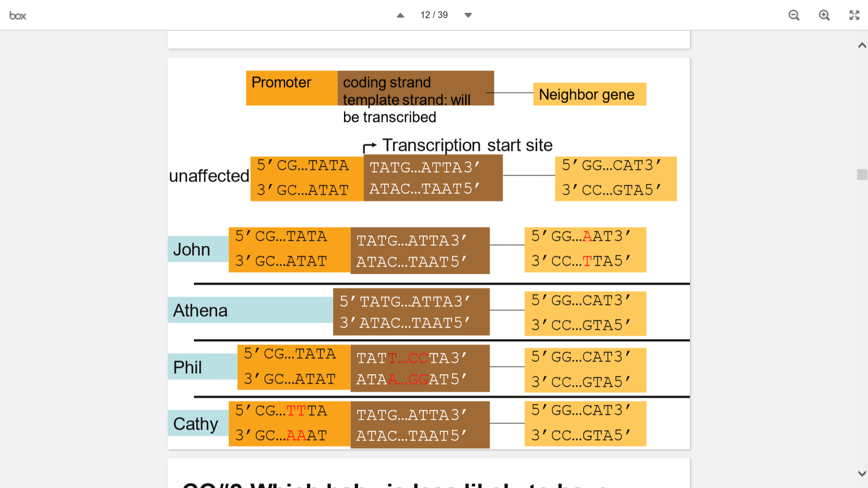Screen dimensions: 868x488
Task: Click the Box logo
Action: [18, 16]
